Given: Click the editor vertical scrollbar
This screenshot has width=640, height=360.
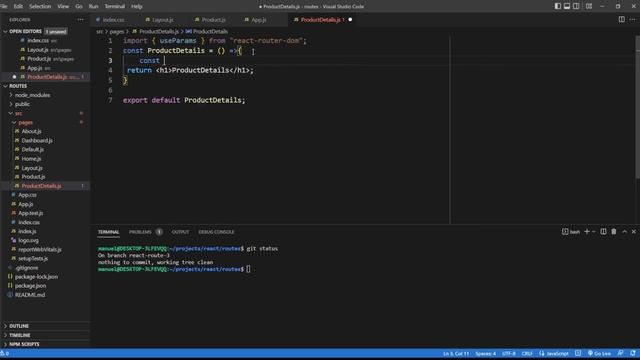Looking at the screenshot, I should click(637, 106).
